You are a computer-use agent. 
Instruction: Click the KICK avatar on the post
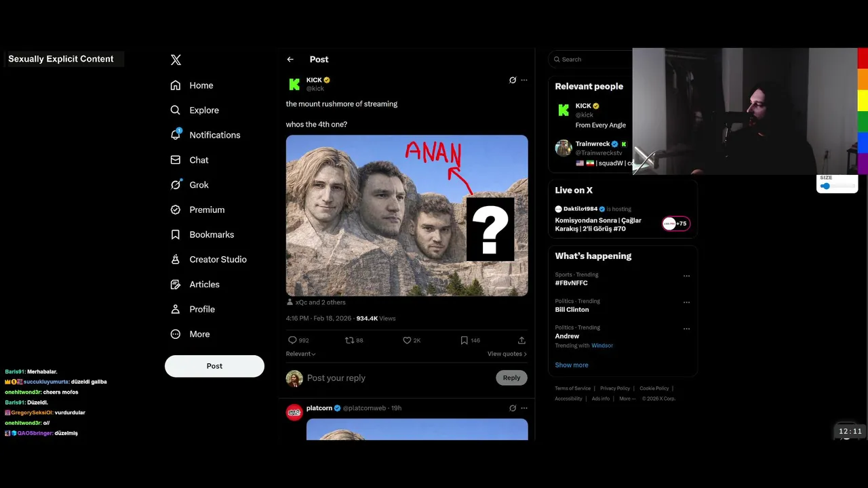pyautogui.click(x=294, y=84)
